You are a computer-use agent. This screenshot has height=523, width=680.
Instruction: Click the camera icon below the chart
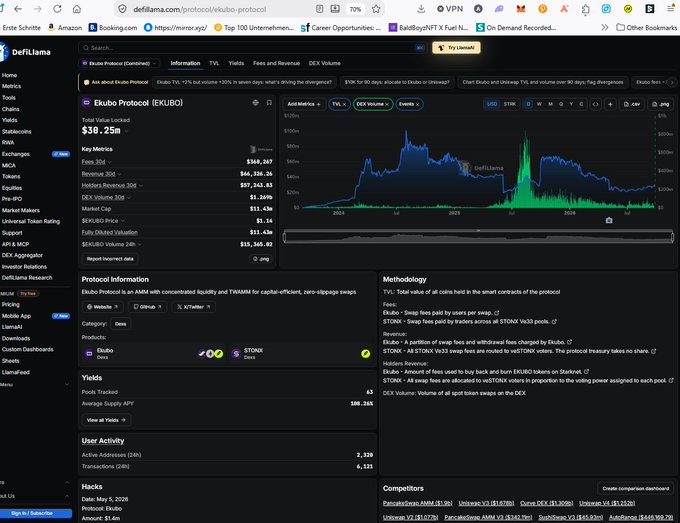point(609,220)
